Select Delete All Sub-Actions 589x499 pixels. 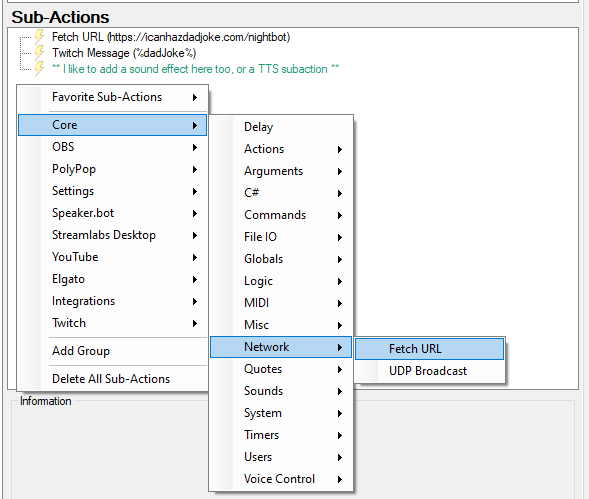113,379
